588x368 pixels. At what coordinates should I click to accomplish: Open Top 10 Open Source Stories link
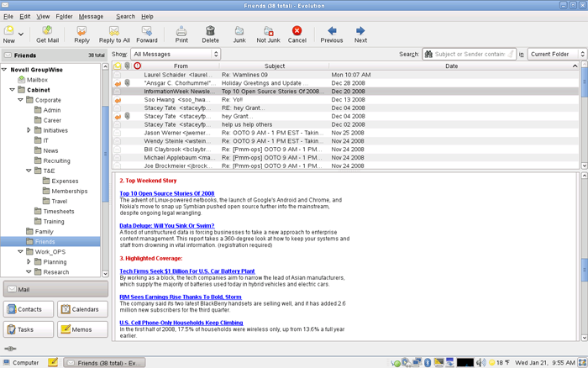coord(167,193)
